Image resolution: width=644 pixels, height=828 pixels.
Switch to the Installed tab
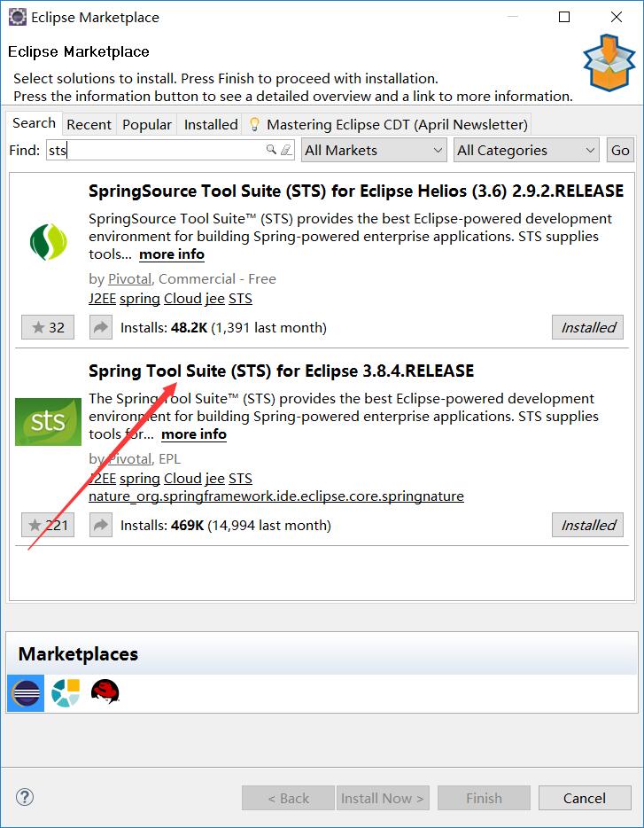[211, 125]
